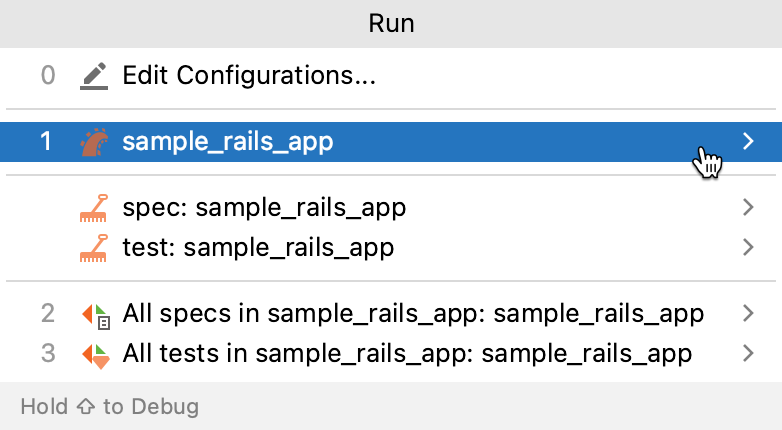Run the sample_rails_app configuration
The height and width of the screenshot is (430, 782).
pyautogui.click(x=227, y=143)
